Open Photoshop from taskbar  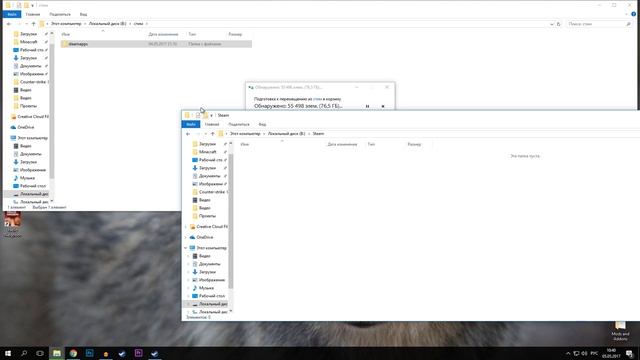point(89,353)
